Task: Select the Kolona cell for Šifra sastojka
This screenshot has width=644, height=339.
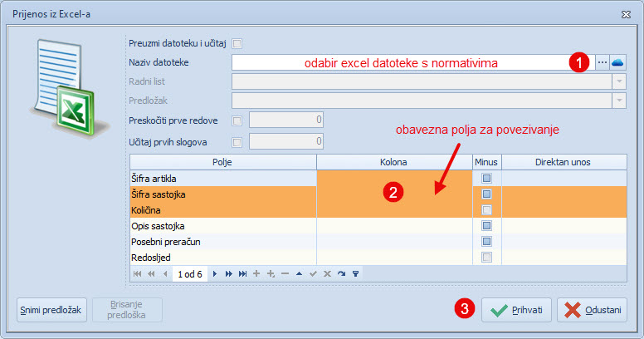Action: click(393, 194)
